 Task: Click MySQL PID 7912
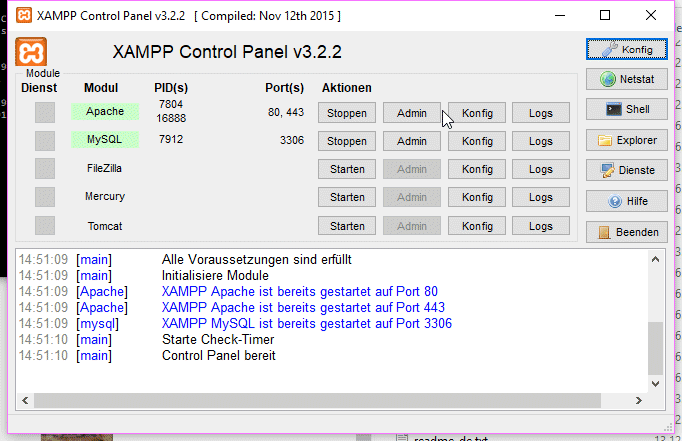click(x=171, y=139)
